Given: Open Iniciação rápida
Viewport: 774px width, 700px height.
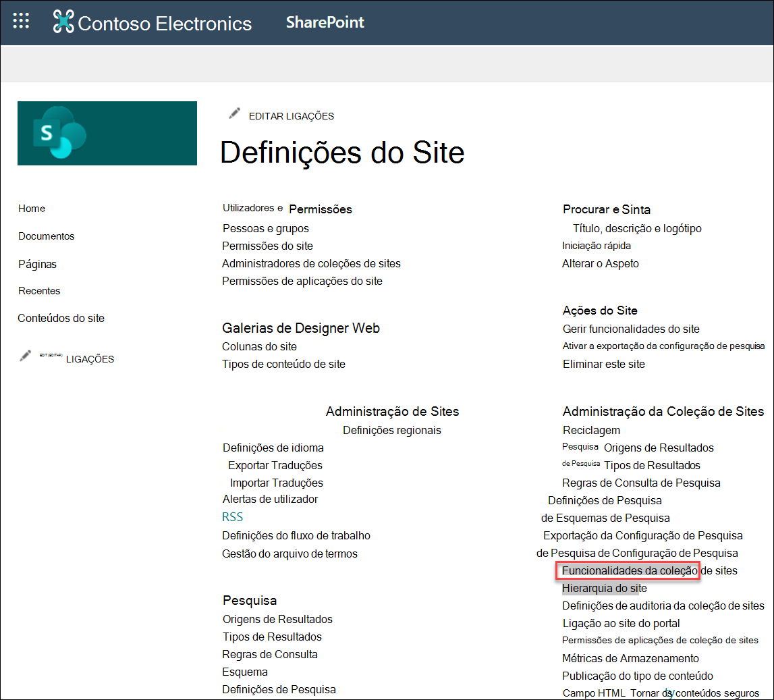Looking at the screenshot, I should point(597,245).
